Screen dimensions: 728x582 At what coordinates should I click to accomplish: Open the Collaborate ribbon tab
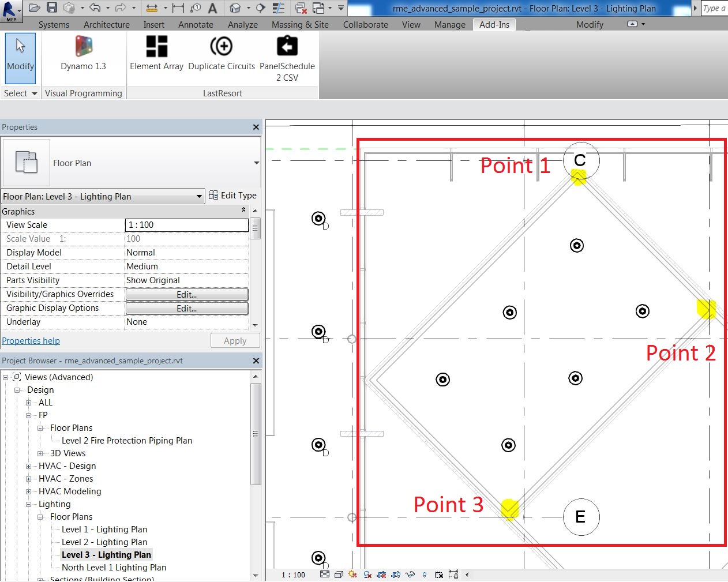click(365, 24)
